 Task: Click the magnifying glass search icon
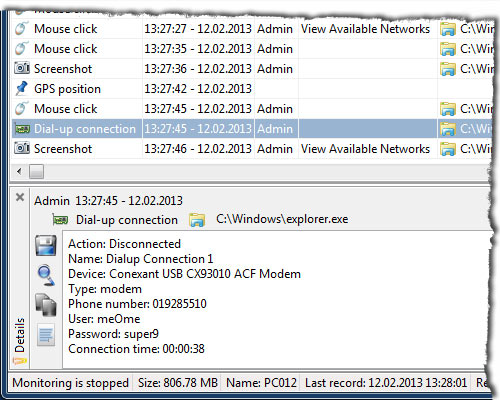click(46, 275)
